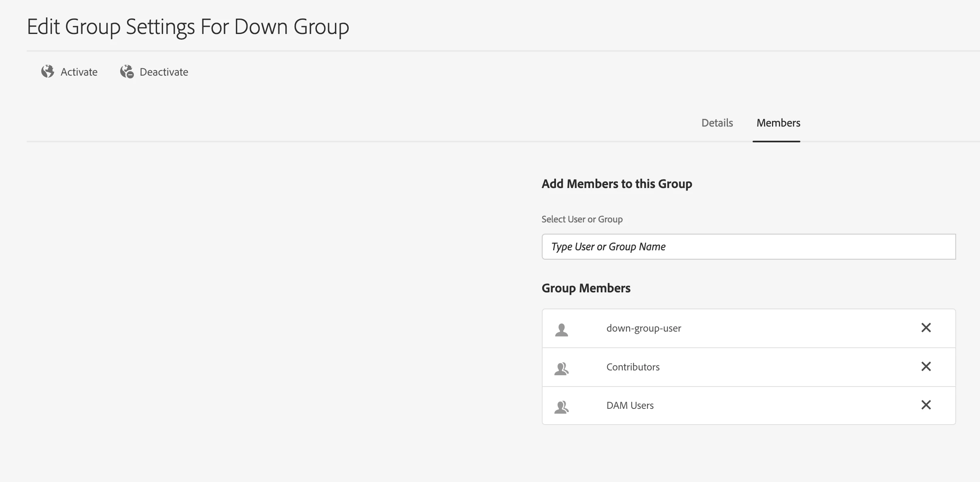980x482 pixels.
Task: Click the Activate globe icon
Action: point(48,72)
